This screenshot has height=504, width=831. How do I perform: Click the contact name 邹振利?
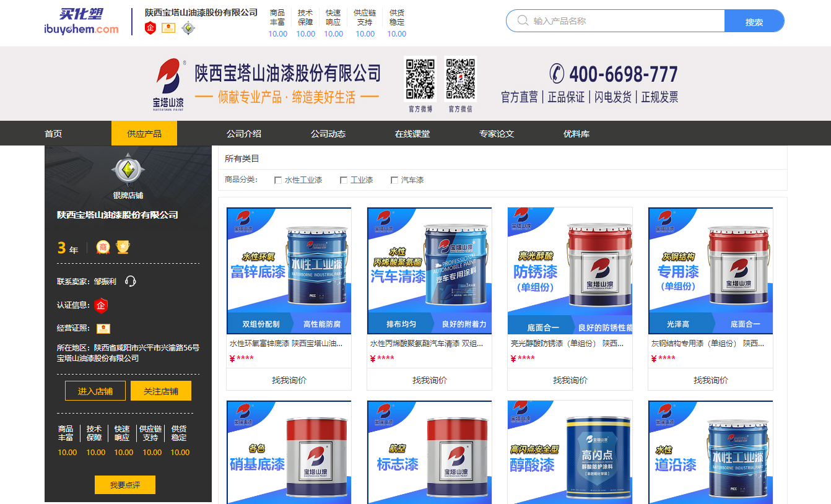tap(105, 281)
